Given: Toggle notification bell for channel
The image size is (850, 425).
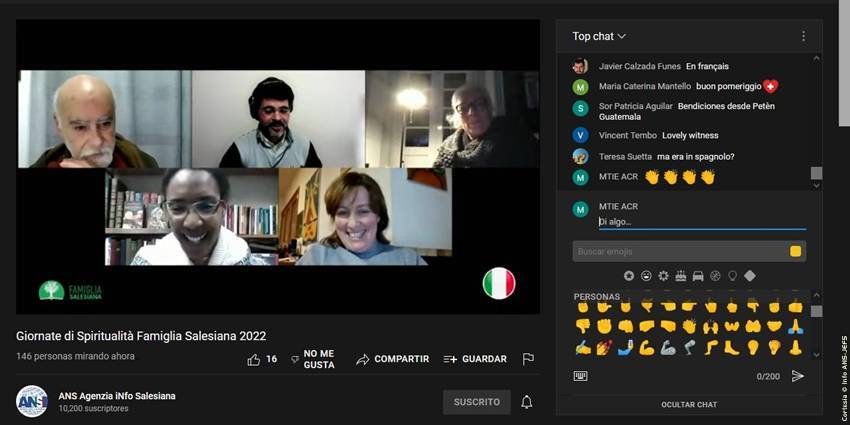Looking at the screenshot, I should (526, 402).
